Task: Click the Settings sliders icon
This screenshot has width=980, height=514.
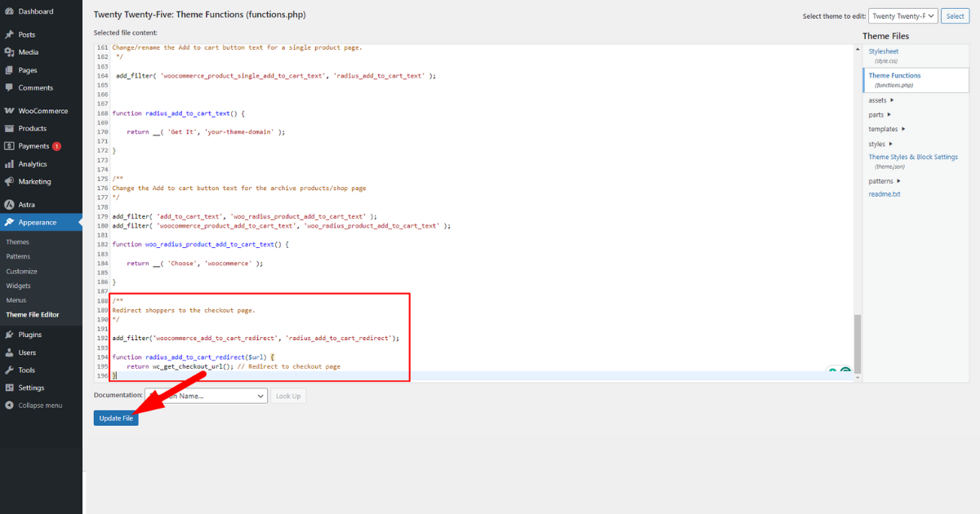Action: pyautogui.click(x=9, y=388)
